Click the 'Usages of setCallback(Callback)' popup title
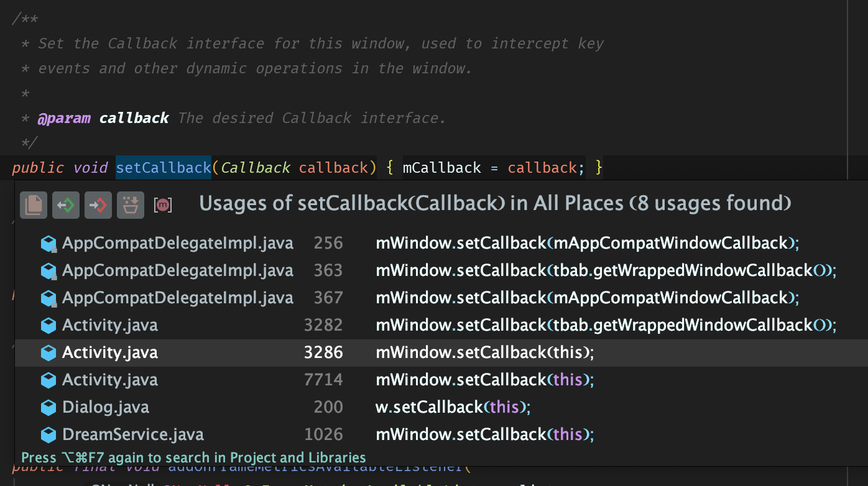Screen dimensions: 868x486 495,204
